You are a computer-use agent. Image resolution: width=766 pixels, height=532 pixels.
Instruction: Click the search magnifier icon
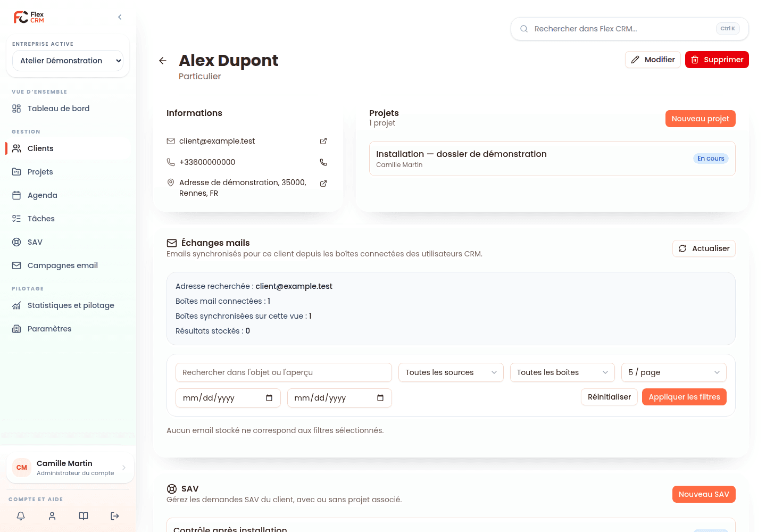[x=524, y=29]
